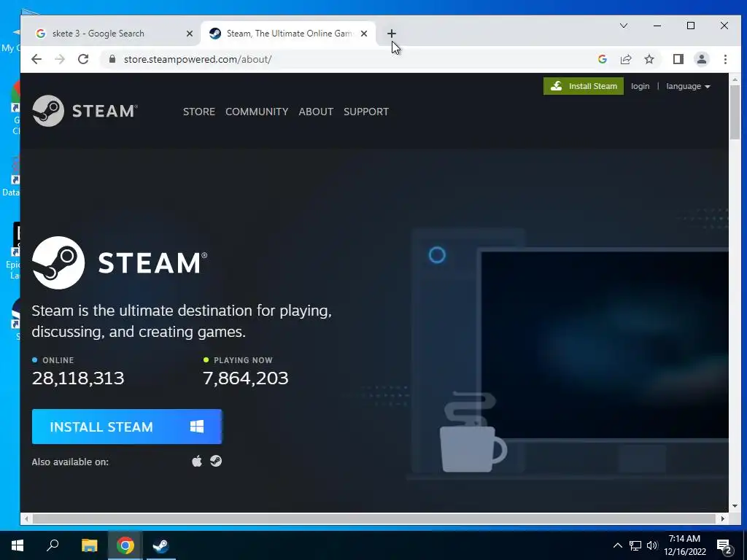This screenshot has height=560, width=747.
Task: Open a new tab with plus button
Action: 391,34
